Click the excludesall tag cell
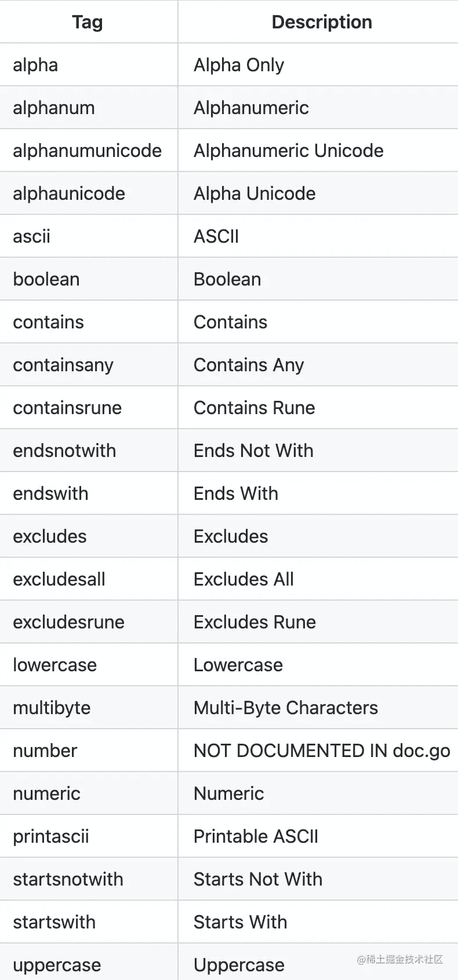The image size is (458, 980). tap(59, 579)
